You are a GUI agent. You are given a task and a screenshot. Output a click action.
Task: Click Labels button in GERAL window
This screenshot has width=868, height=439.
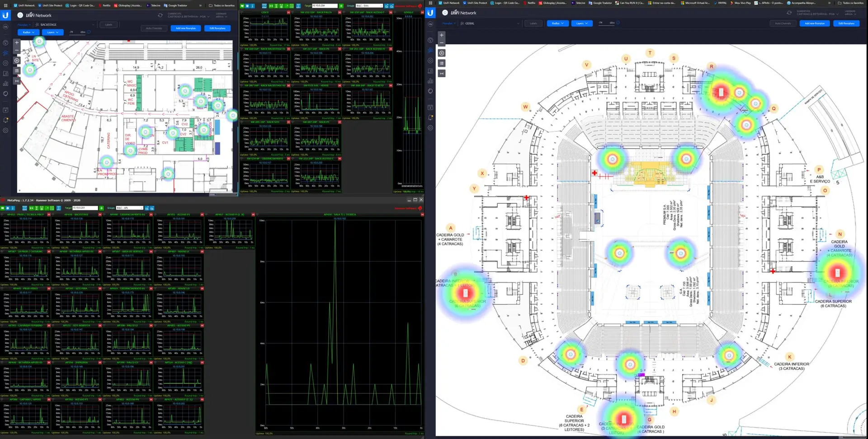(533, 23)
